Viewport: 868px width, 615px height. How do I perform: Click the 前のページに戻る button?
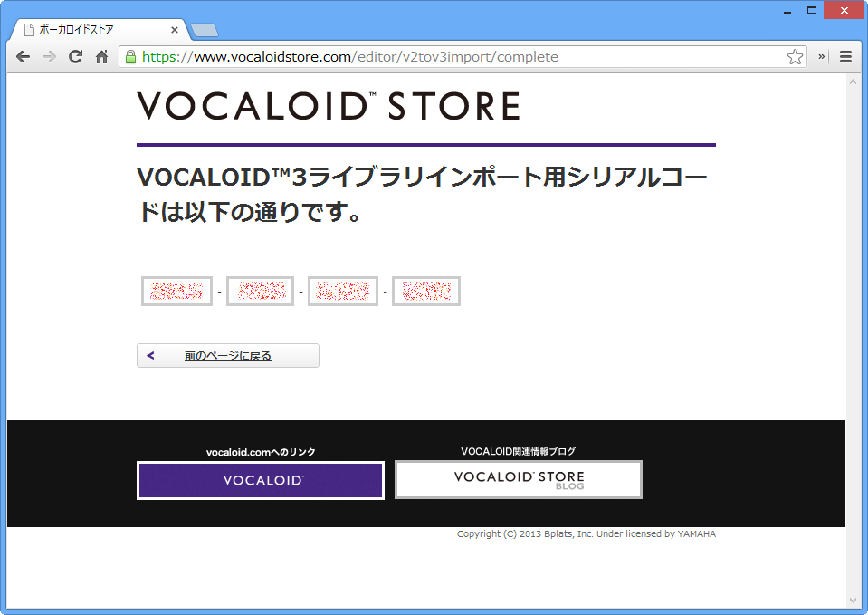(x=228, y=356)
